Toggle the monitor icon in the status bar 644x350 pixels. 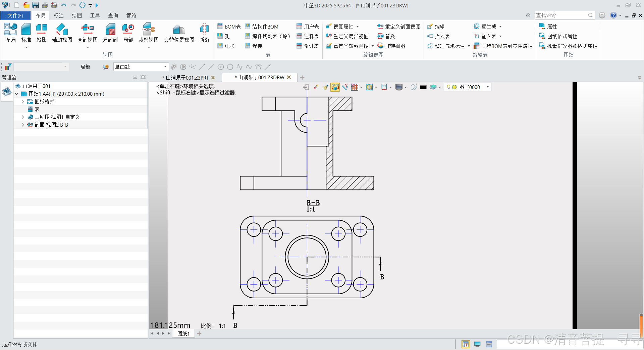477,344
